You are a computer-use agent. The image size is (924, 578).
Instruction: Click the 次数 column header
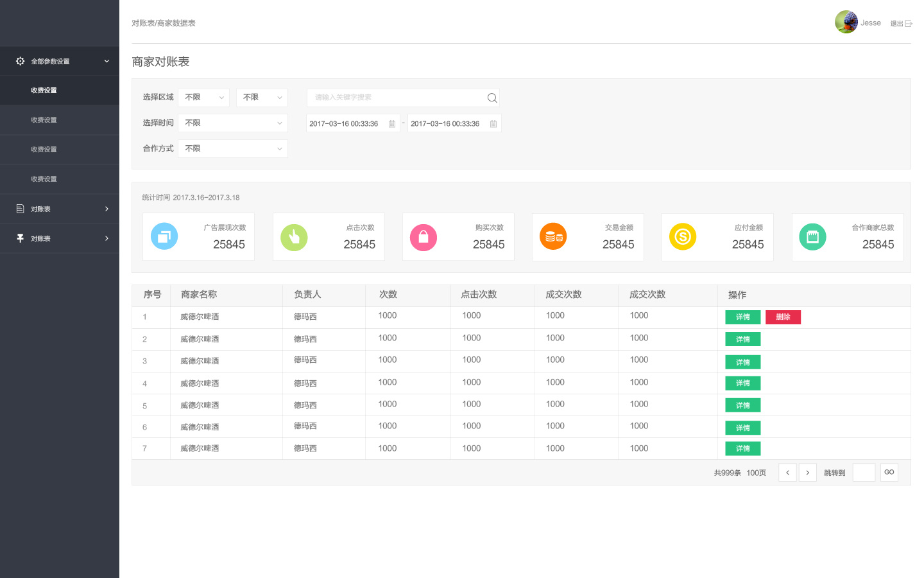coord(388,295)
